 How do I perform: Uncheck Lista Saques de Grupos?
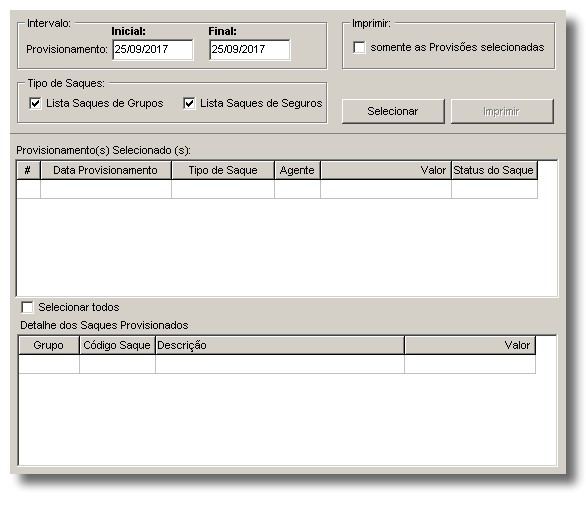35,103
